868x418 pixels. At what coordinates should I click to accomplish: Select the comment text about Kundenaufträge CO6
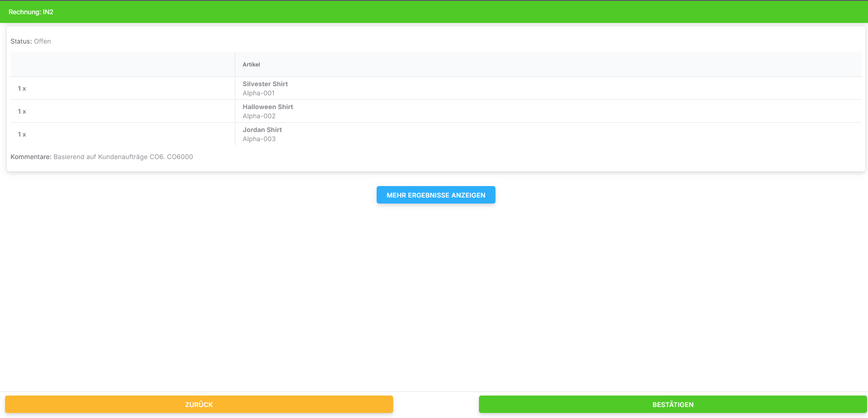click(123, 157)
